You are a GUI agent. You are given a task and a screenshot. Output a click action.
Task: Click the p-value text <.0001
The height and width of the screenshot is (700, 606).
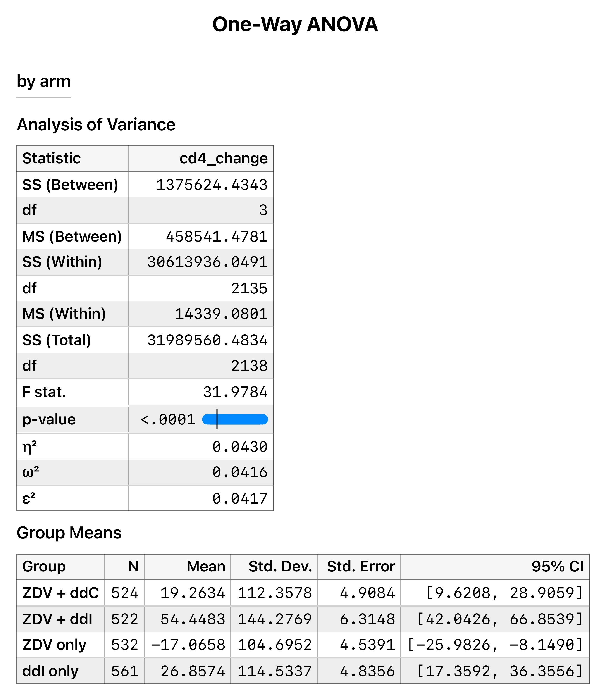click(x=168, y=420)
